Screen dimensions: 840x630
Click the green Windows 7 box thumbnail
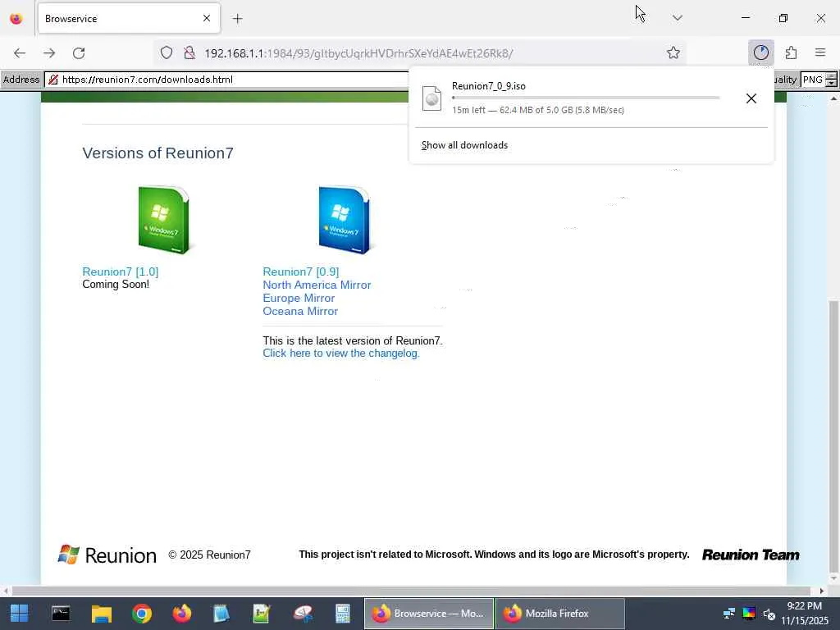[x=164, y=220]
